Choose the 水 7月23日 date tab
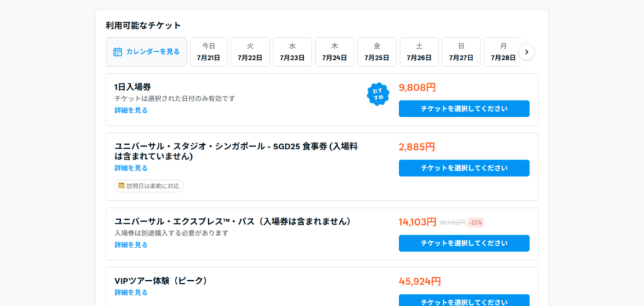Viewport: 644px width, 306px height. [292, 52]
